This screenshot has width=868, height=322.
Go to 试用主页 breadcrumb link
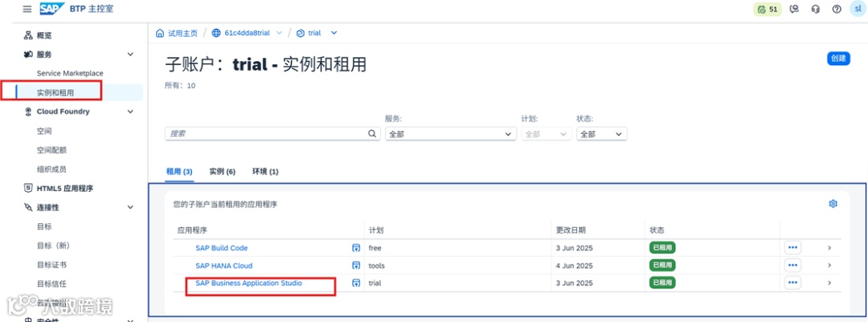coord(182,33)
